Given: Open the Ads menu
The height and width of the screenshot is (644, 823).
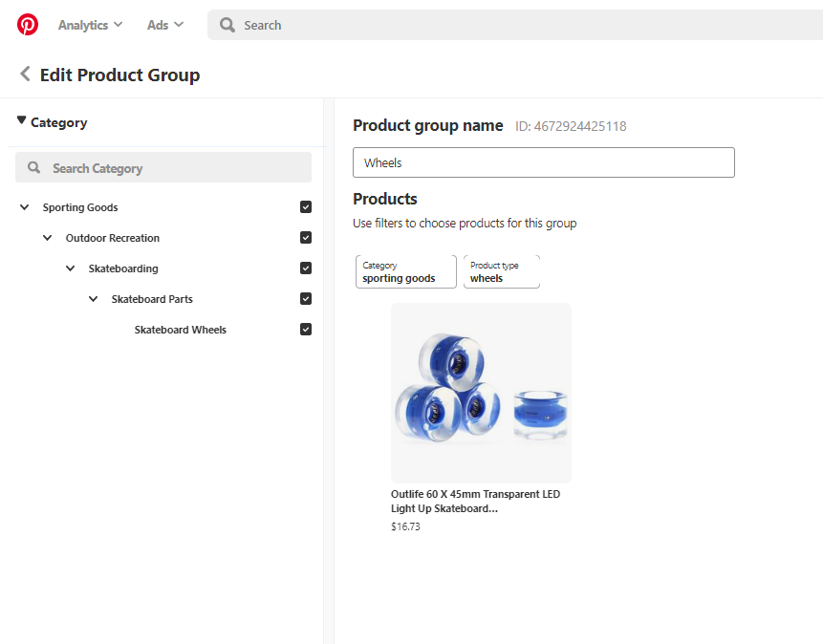Looking at the screenshot, I should point(164,25).
